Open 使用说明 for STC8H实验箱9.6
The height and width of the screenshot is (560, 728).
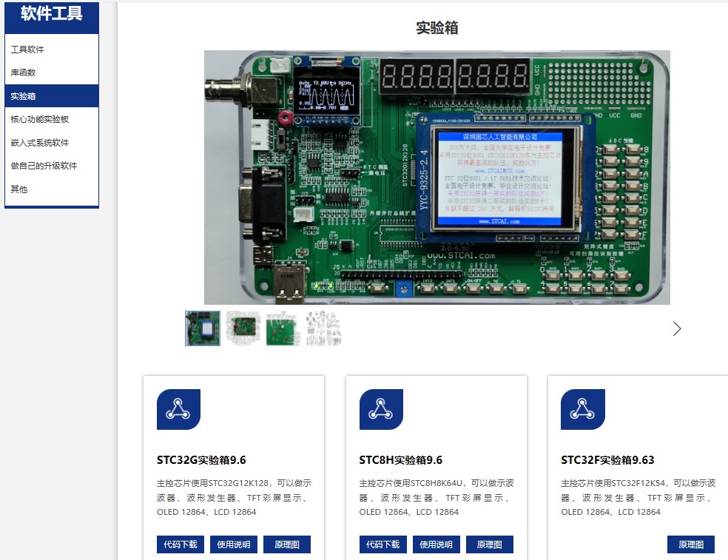436,544
